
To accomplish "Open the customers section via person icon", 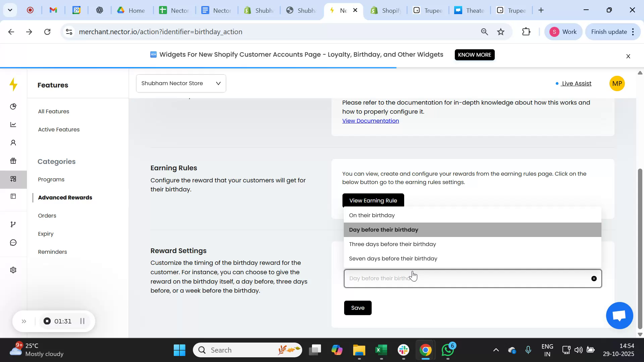I will click(x=13, y=142).
